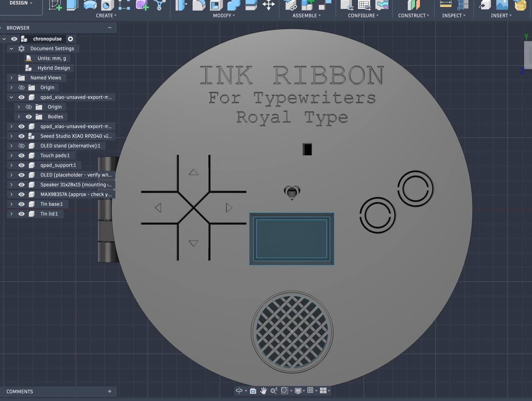Add a comment with the plus button
The width and height of the screenshot is (532, 401).
click(109, 391)
